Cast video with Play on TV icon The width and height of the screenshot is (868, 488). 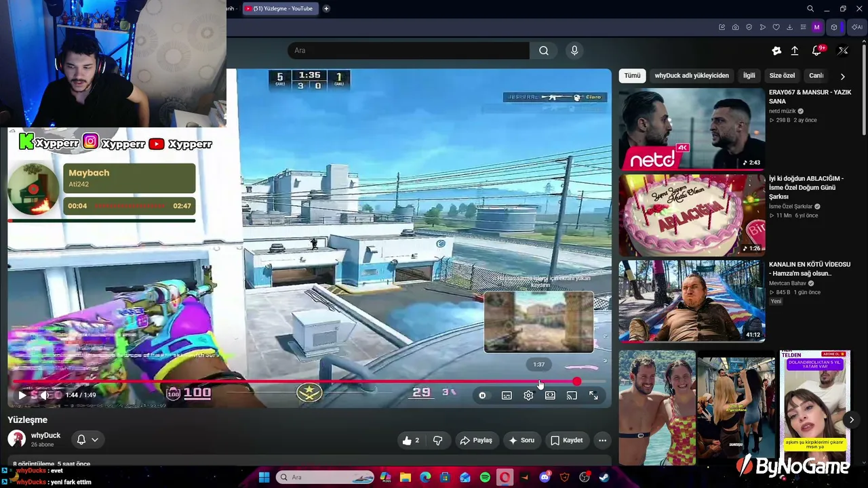572,396
